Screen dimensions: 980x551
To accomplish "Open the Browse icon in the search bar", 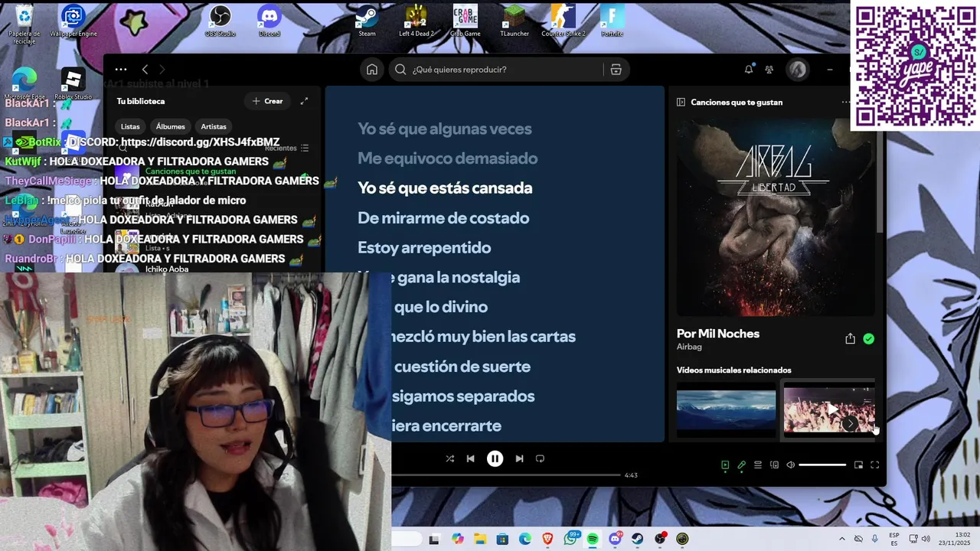I will point(616,70).
